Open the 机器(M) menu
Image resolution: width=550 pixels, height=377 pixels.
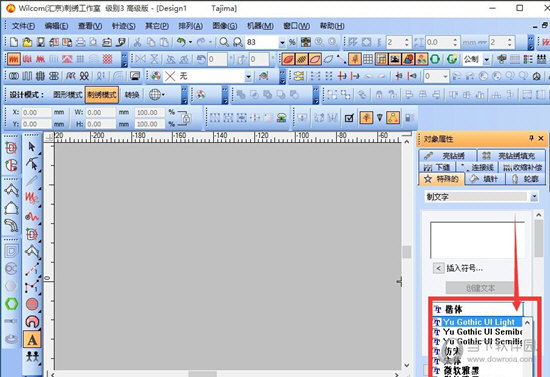click(260, 26)
